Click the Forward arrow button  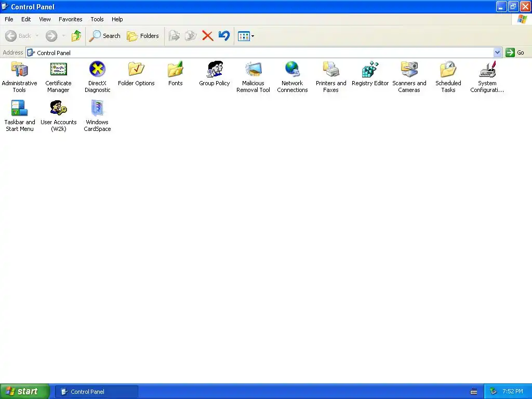[51, 36]
